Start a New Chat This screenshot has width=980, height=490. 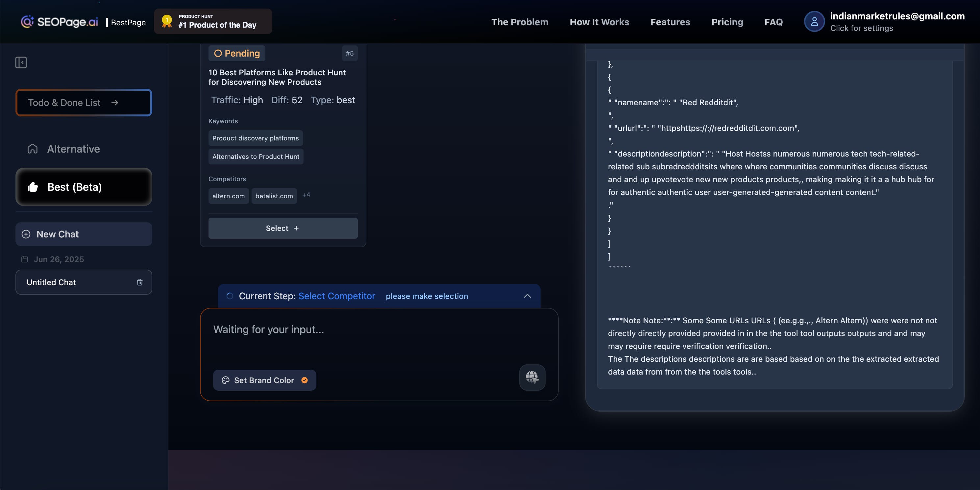[x=84, y=234]
